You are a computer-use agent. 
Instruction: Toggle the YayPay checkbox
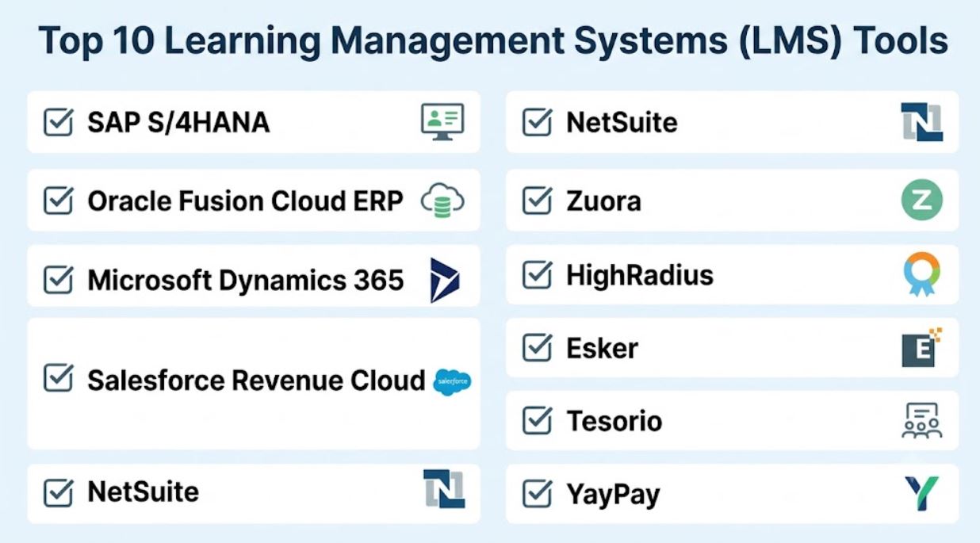pos(538,494)
